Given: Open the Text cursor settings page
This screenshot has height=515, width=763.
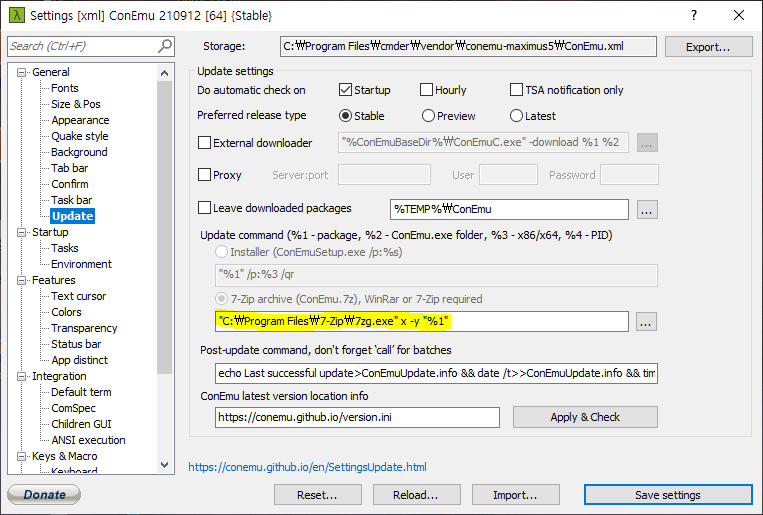Looking at the screenshot, I should pyautogui.click(x=78, y=296).
